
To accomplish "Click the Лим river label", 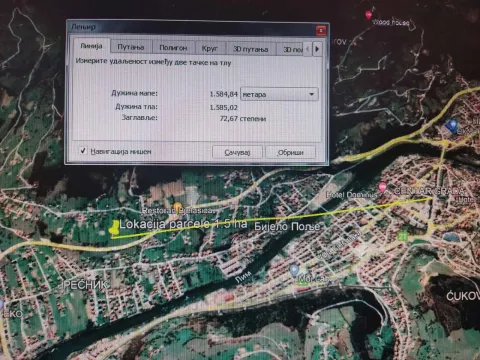I will click(243, 277).
